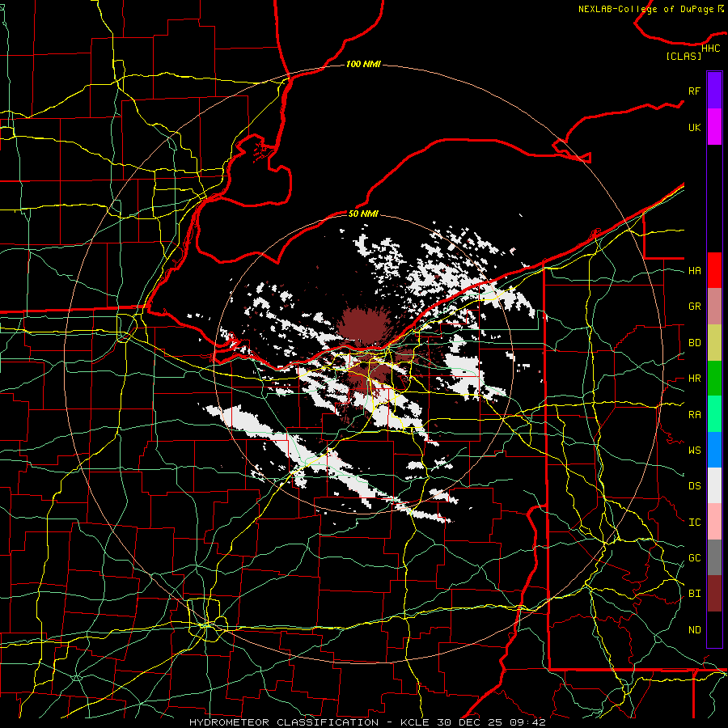Click the BD olive-yellow legend swatch
Screen dimensions: 728x728
(714, 343)
